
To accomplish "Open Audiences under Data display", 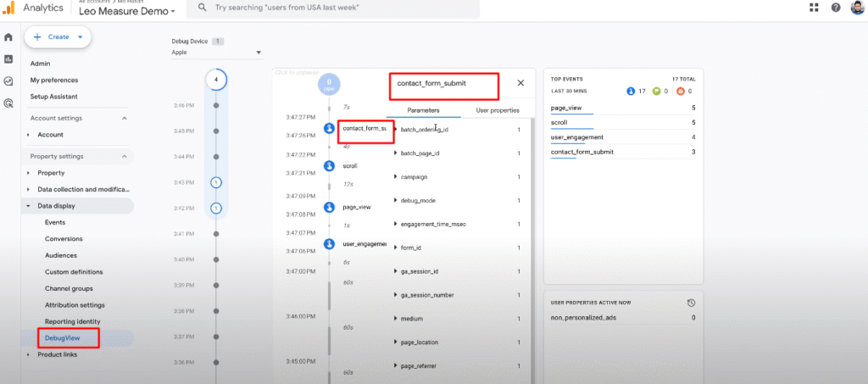I will [61, 256].
